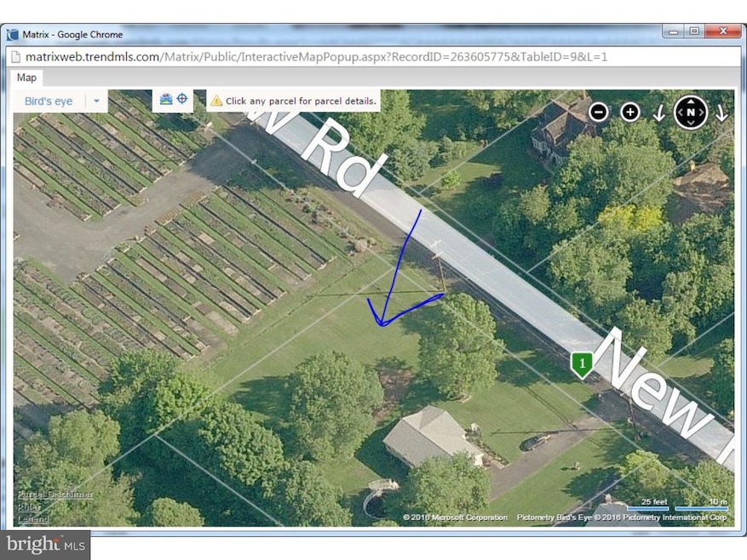Click the map layers icon
This screenshot has width=747, height=560.
166,100
